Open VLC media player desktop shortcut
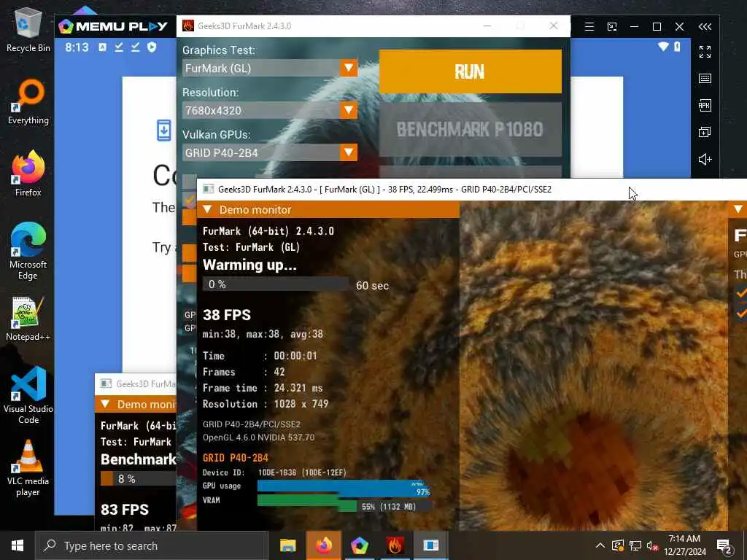Viewport: 747px width, 560px height. 28,468
